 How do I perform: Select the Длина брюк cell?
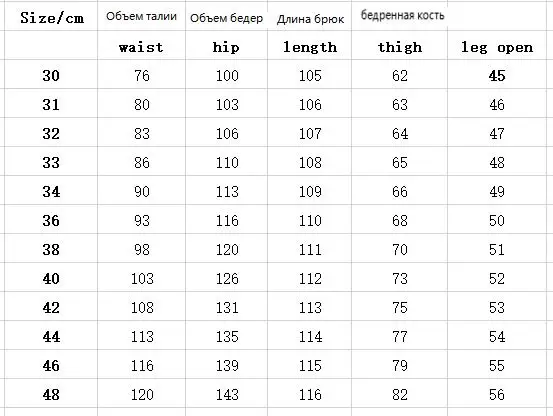pyautogui.click(x=310, y=16)
